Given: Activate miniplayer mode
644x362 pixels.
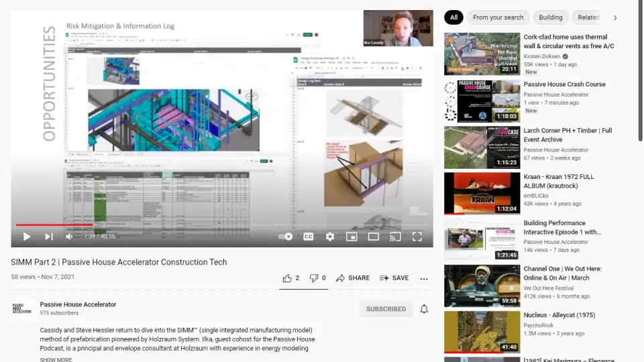Looking at the screenshot, I should tap(352, 237).
